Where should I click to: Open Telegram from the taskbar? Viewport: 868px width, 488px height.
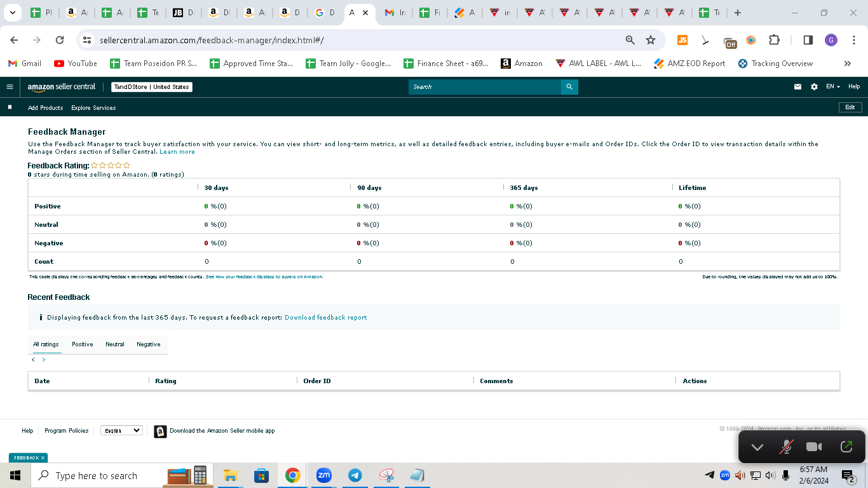tap(355, 475)
